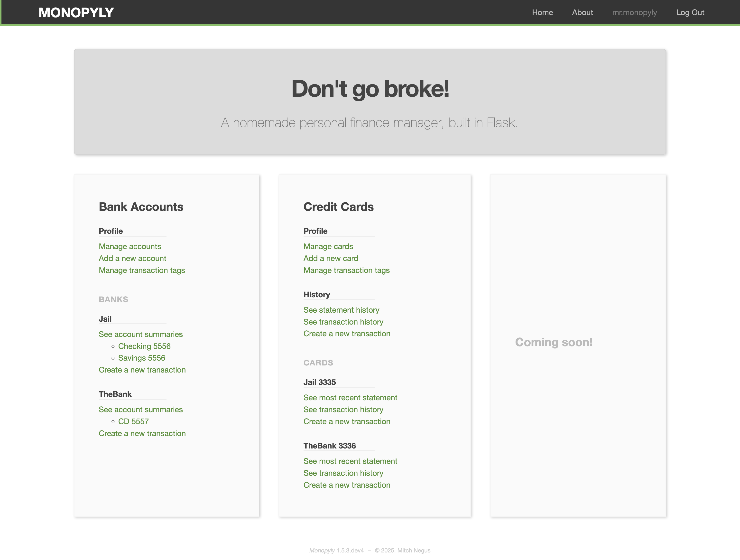Open the Savings 5556 account
740x560 pixels.
pyautogui.click(x=141, y=358)
